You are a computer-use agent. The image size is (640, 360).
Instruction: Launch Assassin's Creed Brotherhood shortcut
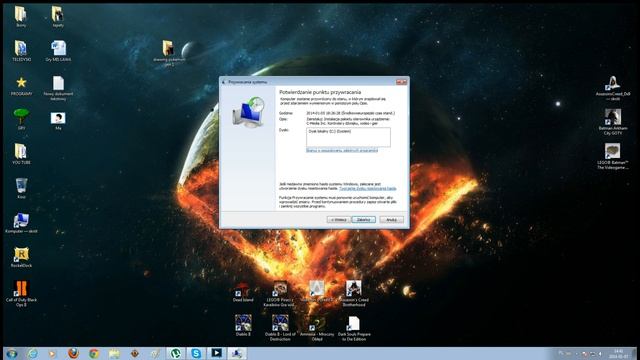[x=353, y=293]
